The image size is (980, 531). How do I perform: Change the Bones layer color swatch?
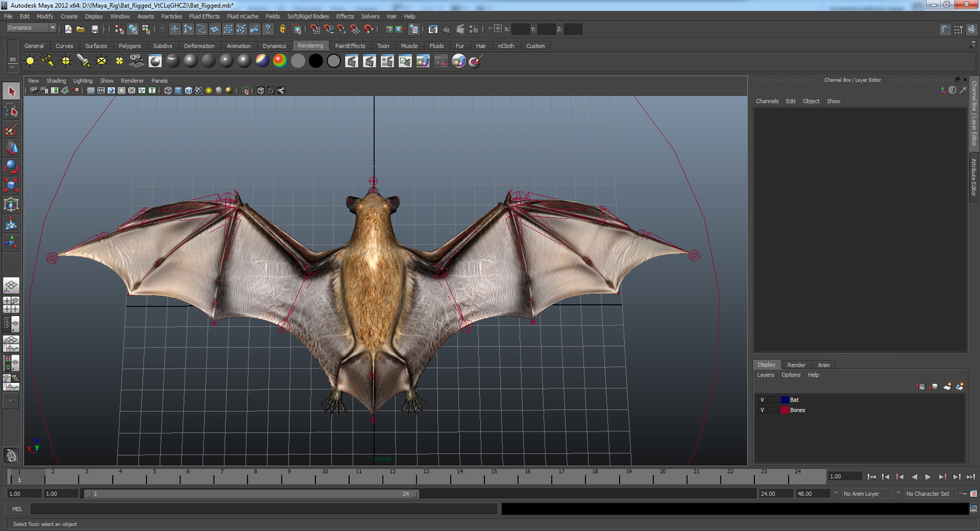pyautogui.click(x=785, y=410)
